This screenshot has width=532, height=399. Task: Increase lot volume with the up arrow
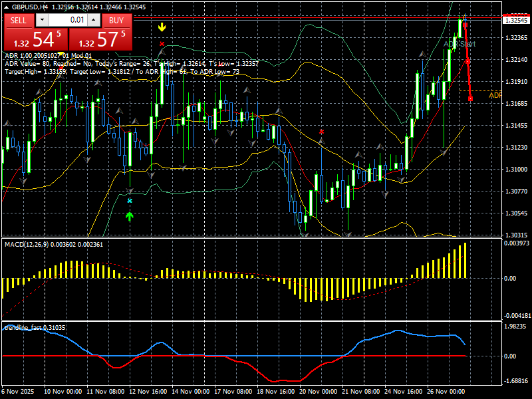(x=94, y=20)
